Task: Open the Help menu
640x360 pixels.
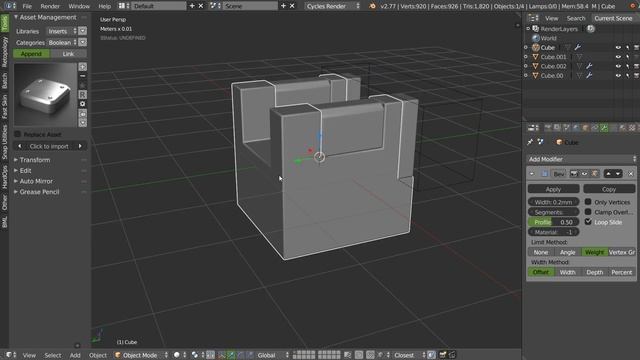Action: point(104,6)
